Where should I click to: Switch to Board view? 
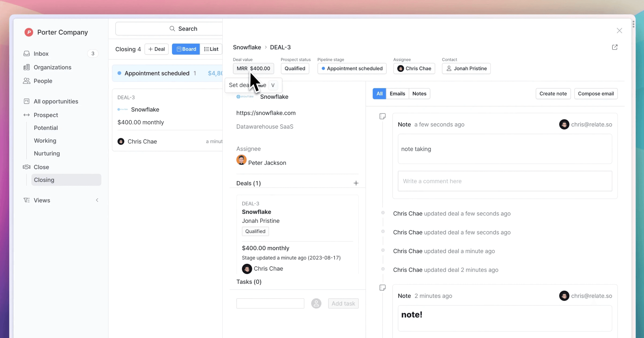click(186, 49)
